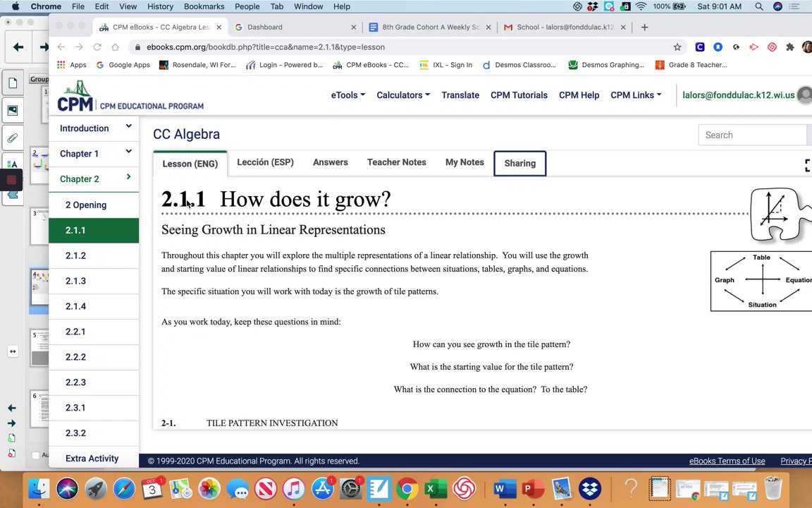
Task: Click the Translate link
Action: 460,95
